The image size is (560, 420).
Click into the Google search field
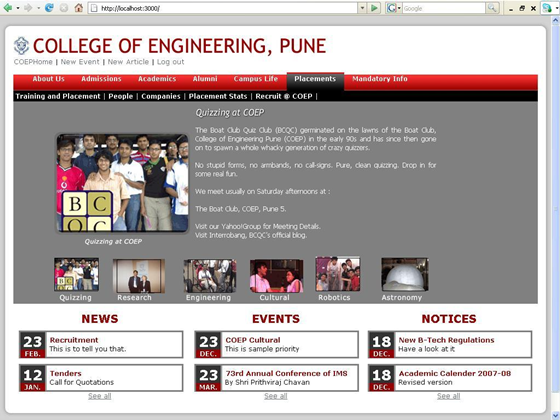[x=444, y=8]
